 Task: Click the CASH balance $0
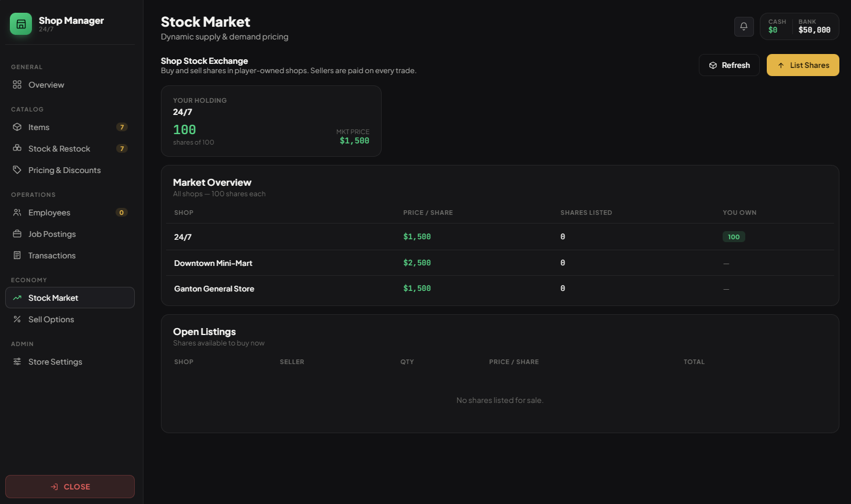point(773,30)
